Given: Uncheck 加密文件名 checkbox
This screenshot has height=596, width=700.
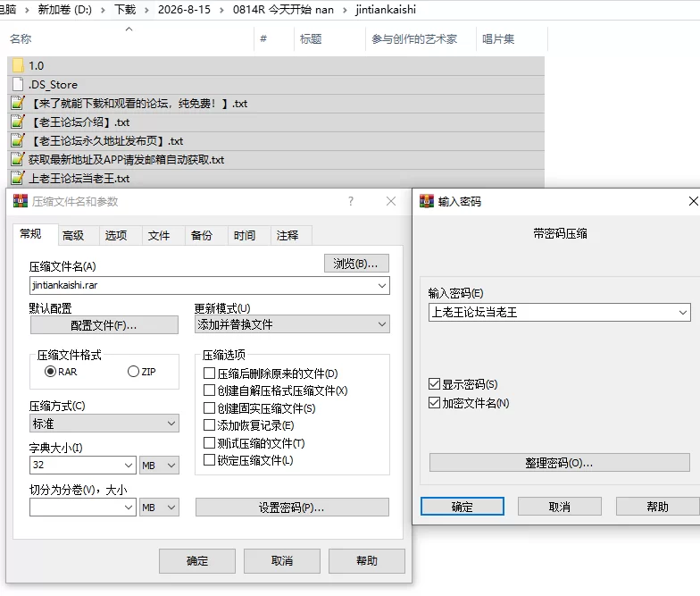Looking at the screenshot, I should (434, 402).
